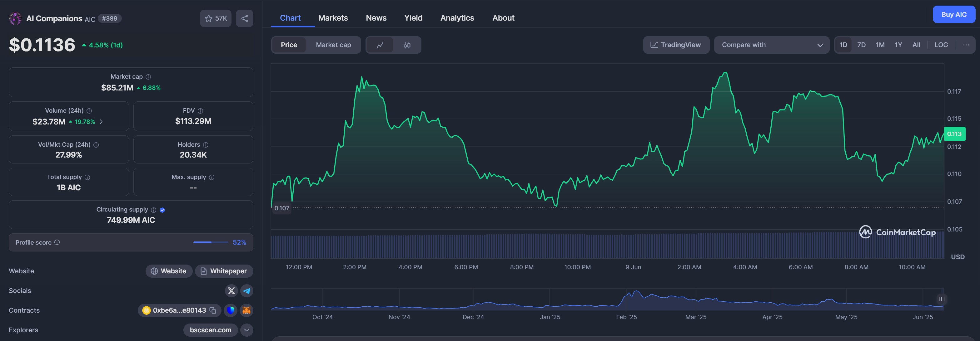Expand Volume (24h) details chevron

pyautogui.click(x=101, y=122)
